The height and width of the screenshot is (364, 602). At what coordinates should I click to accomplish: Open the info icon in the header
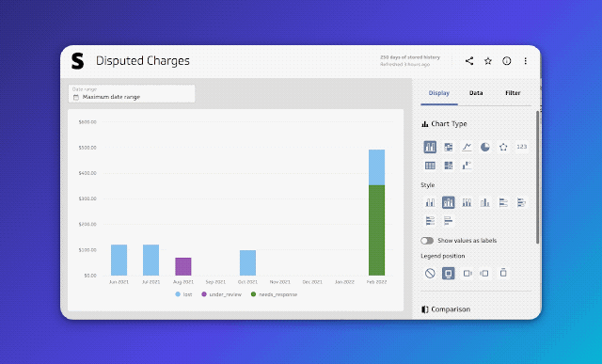pos(507,60)
